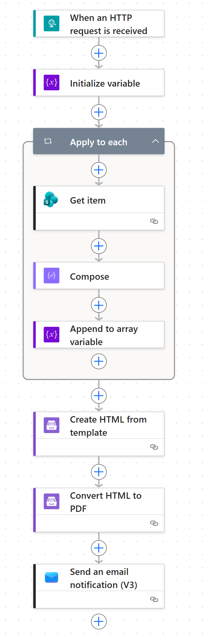This screenshot has width=204, height=644.
Task: Click the Create HTML from template icon
Action: (52, 425)
